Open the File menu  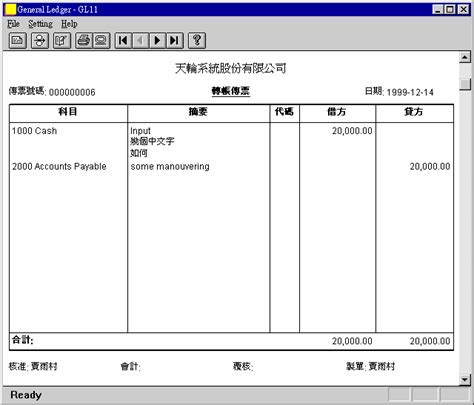[13, 24]
